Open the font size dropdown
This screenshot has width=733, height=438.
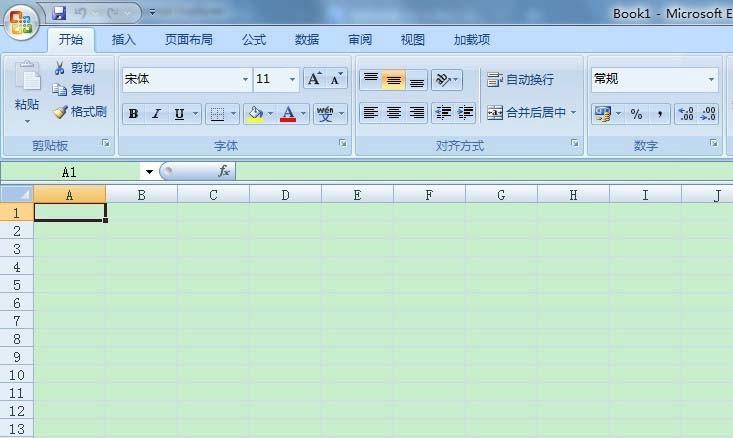point(293,79)
